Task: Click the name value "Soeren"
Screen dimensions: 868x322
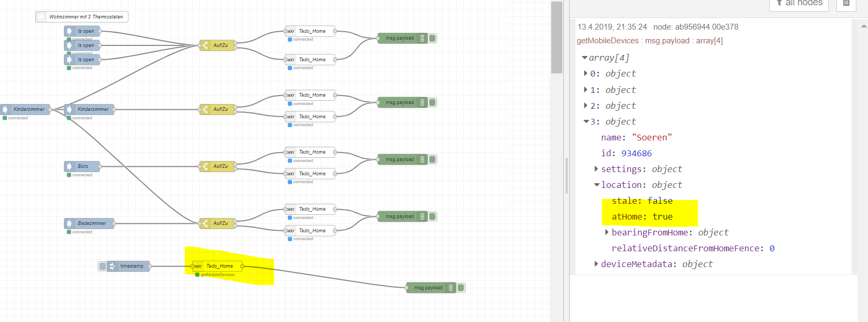Action: click(x=652, y=137)
